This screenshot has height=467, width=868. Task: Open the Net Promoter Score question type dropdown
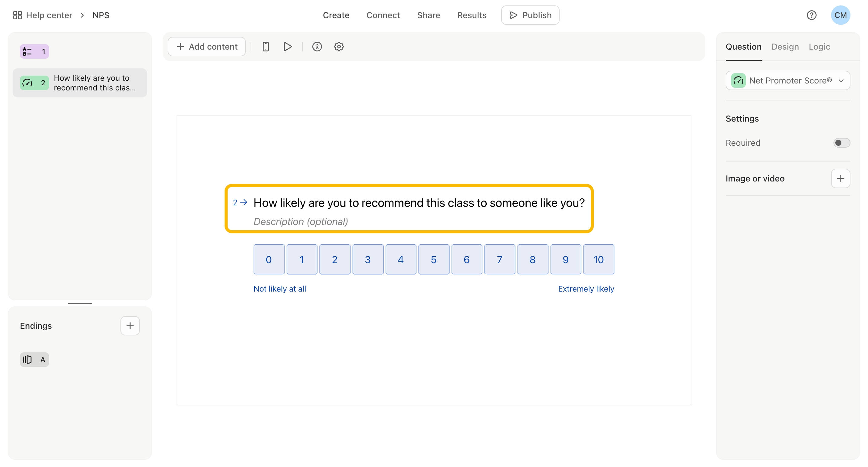(787, 80)
